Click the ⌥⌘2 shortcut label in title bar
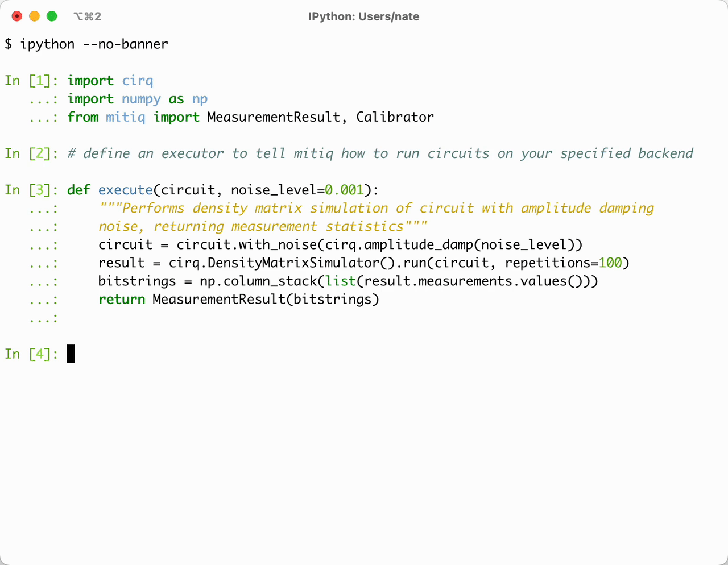The width and height of the screenshot is (728, 565). (x=87, y=16)
